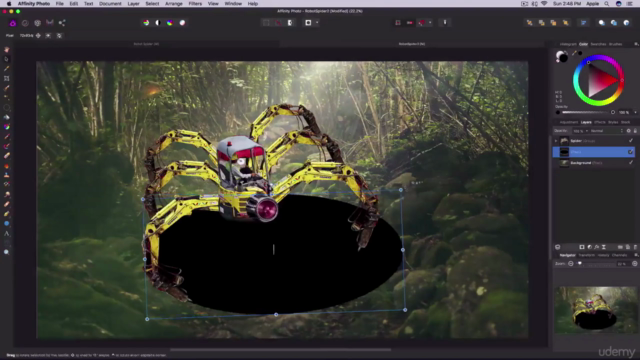
Task: Switch to the Channels panel tab
Action: coord(619,255)
